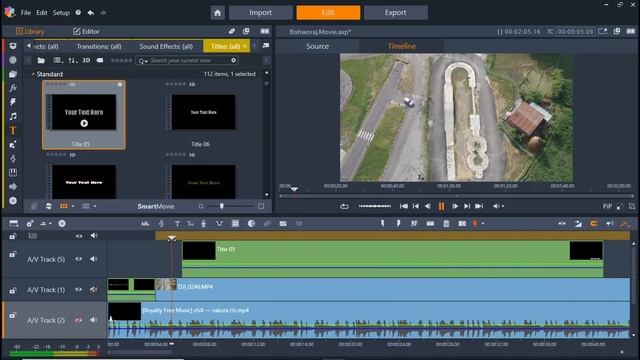Open the Effects fx category in sidebar
The width and height of the screenshot is (640, 360).
pyautogui.click(x=13, y=88)
